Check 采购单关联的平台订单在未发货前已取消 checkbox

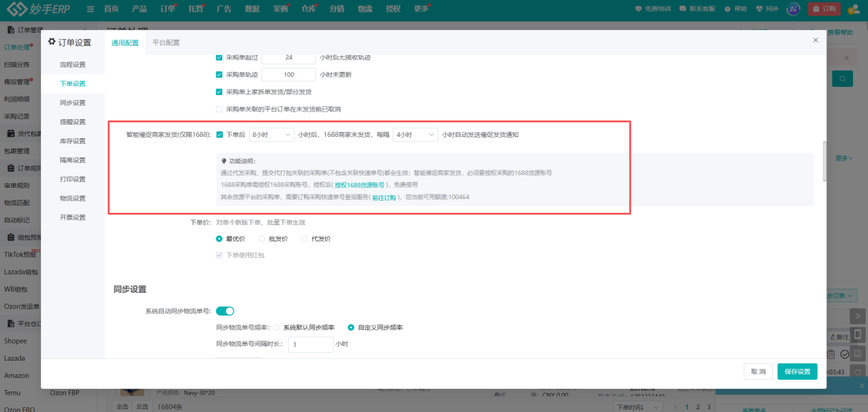[219, 109]
